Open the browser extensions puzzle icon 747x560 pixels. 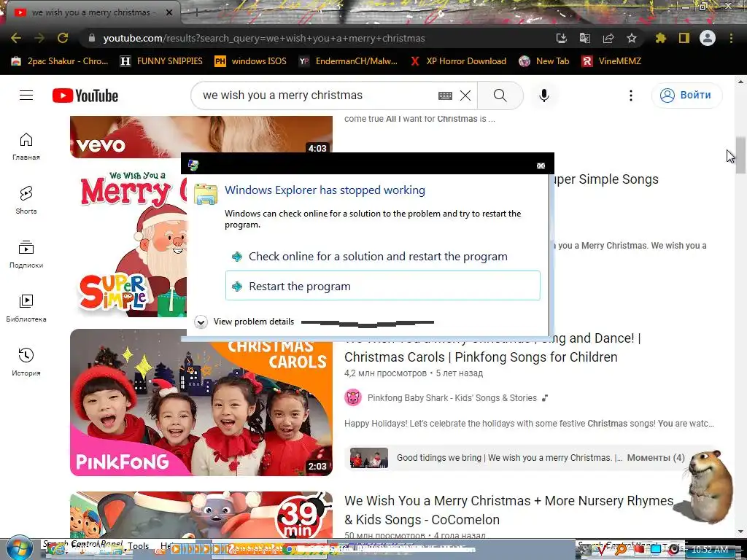pyautogui.click(x=660, y=38)
